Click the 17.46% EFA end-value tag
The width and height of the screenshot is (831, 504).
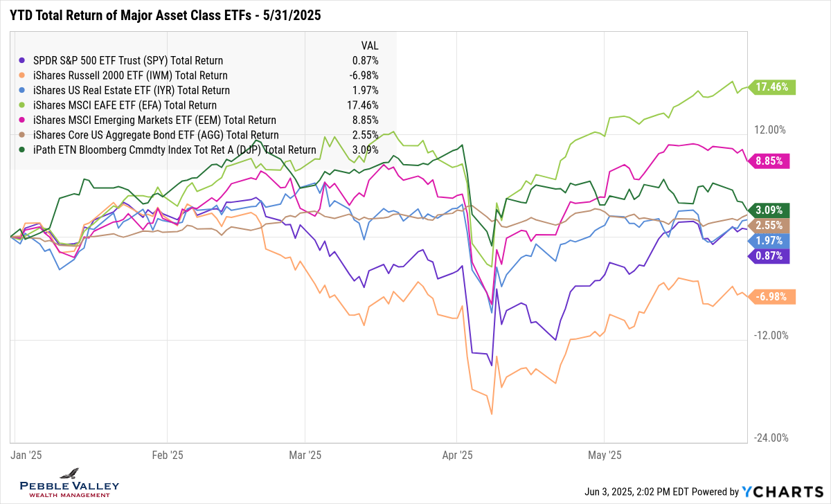click(774, 87)
